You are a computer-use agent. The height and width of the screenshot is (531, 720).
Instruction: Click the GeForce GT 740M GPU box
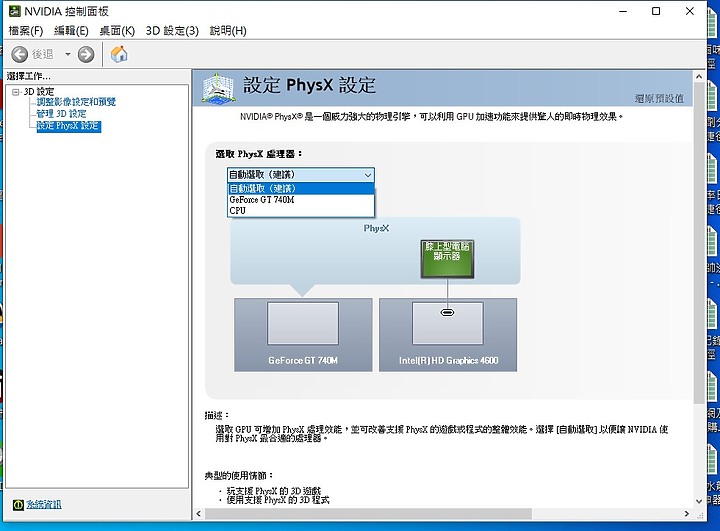click(303, 334)
